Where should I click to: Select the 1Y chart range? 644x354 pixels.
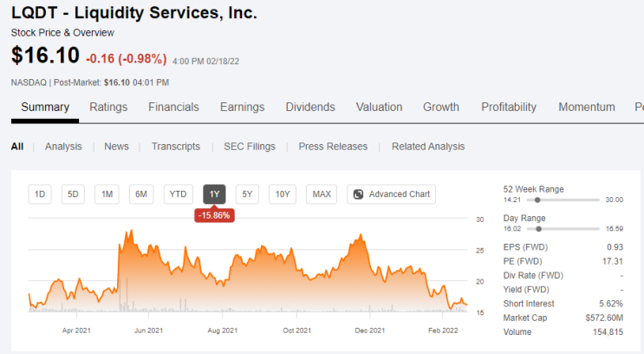coord(214,194)
